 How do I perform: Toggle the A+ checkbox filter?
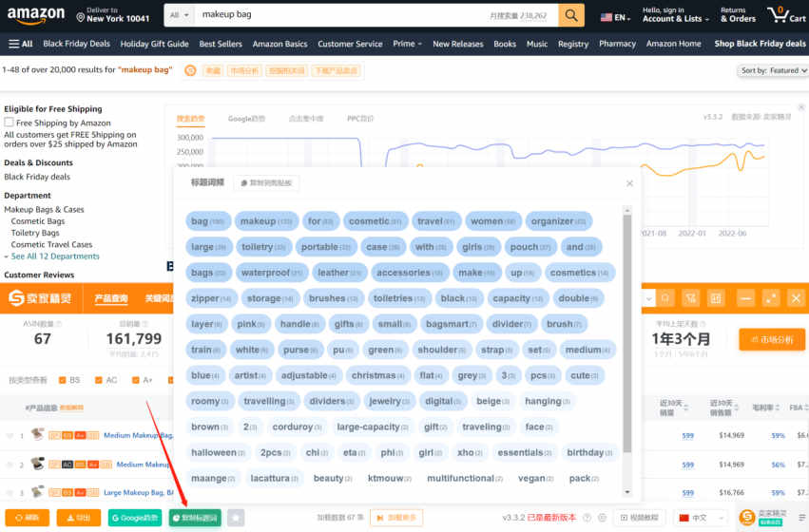(x=136, y=380)
